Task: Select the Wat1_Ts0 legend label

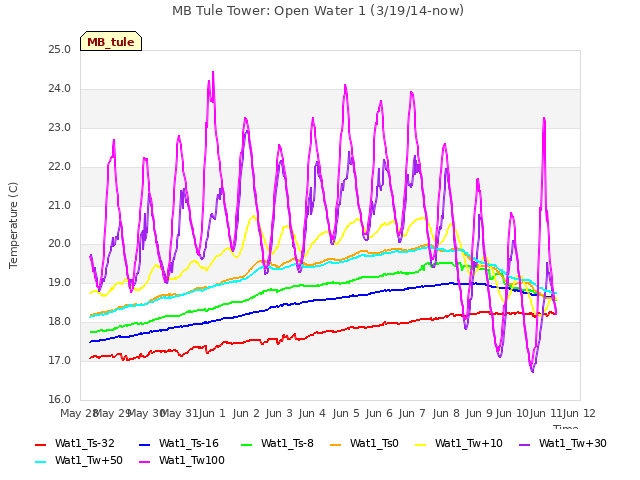Action: click(x=374, y=443)
